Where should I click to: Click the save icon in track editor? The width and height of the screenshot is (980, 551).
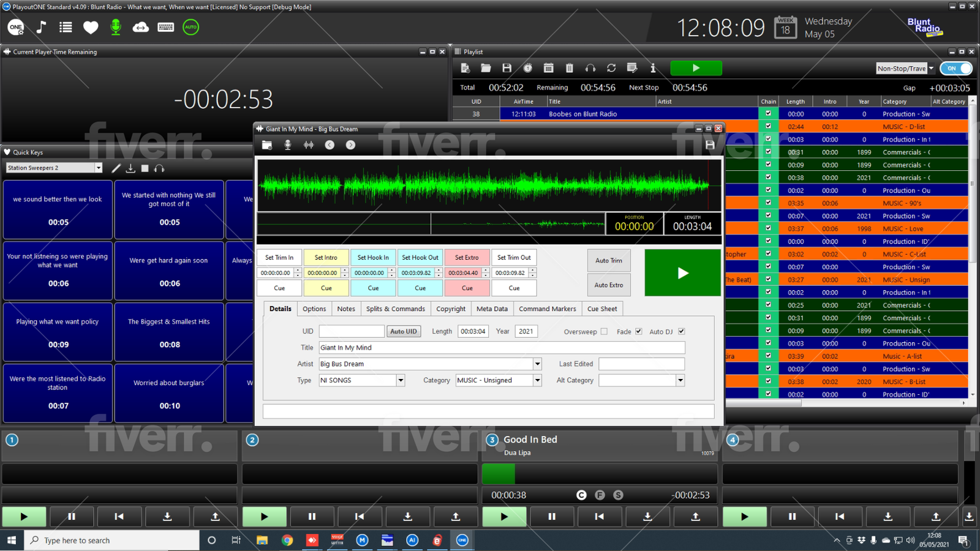(710, 145)
